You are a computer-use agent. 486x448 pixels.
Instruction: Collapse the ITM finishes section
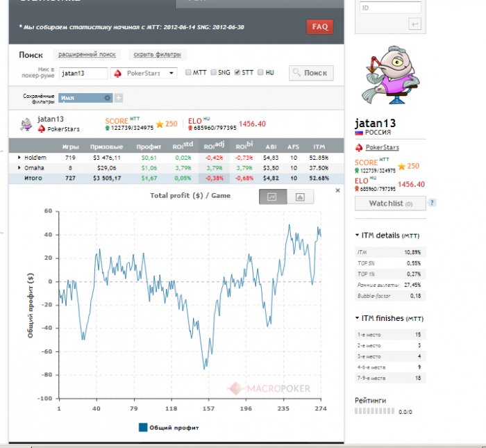pos(357,318)
